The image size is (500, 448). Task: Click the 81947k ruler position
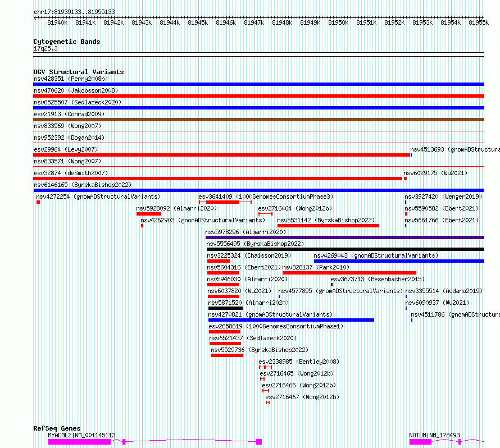254,22
